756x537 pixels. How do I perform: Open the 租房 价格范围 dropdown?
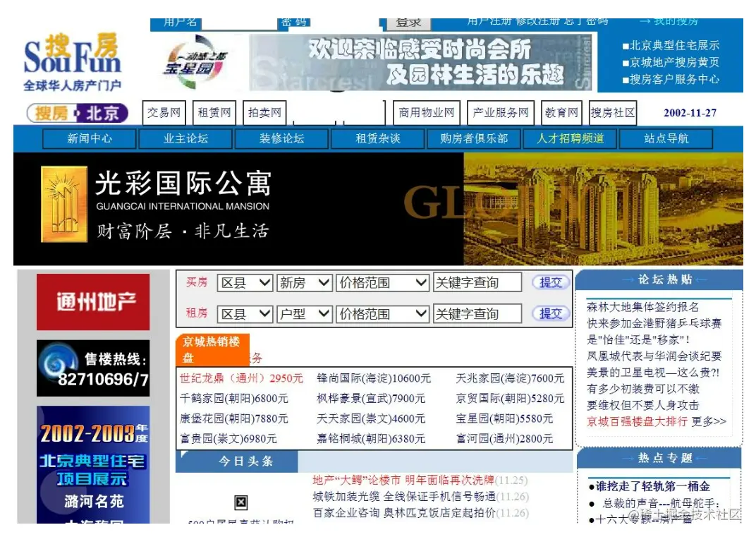point(382,314)
